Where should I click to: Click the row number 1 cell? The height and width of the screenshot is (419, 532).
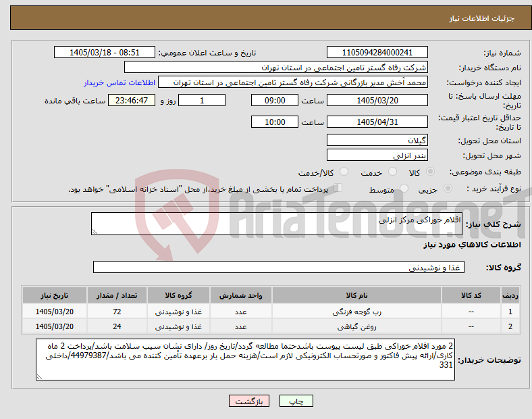[x=510, y=312]
